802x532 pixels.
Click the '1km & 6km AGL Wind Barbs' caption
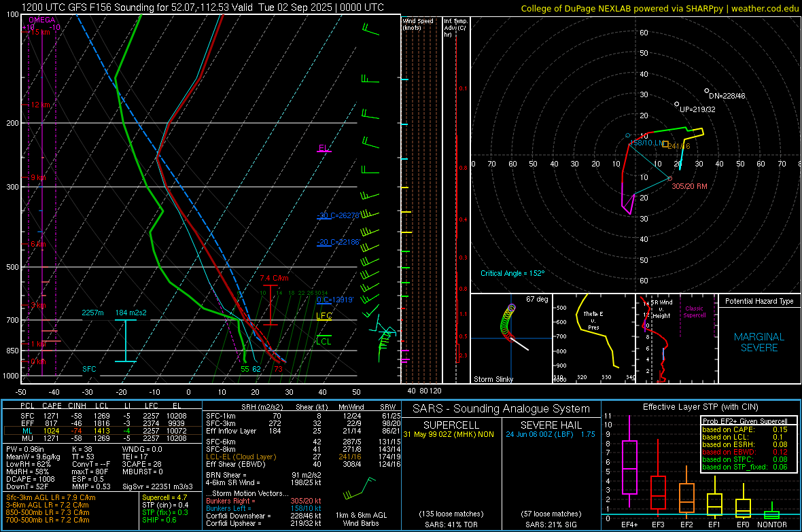[x=361, y=519]
